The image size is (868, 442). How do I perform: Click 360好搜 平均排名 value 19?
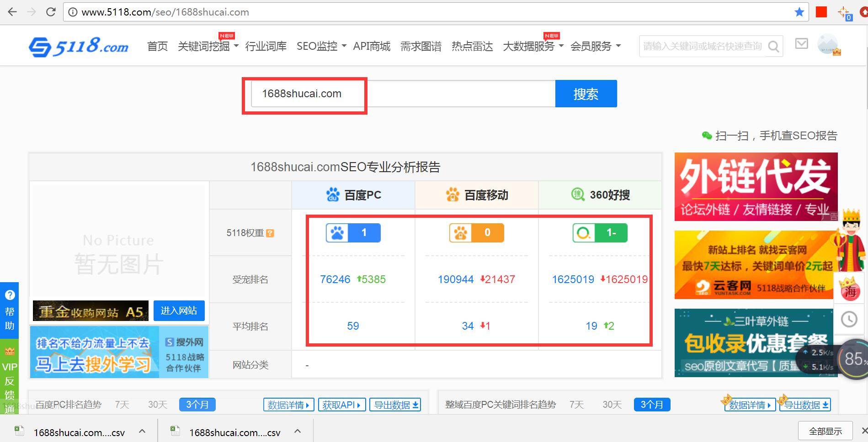click(591, 326)
